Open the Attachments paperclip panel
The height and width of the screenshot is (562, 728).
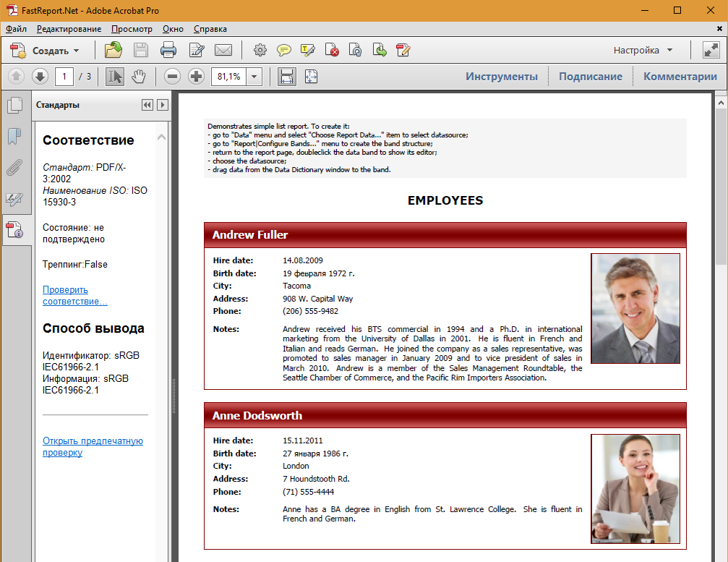coord(14,168)
